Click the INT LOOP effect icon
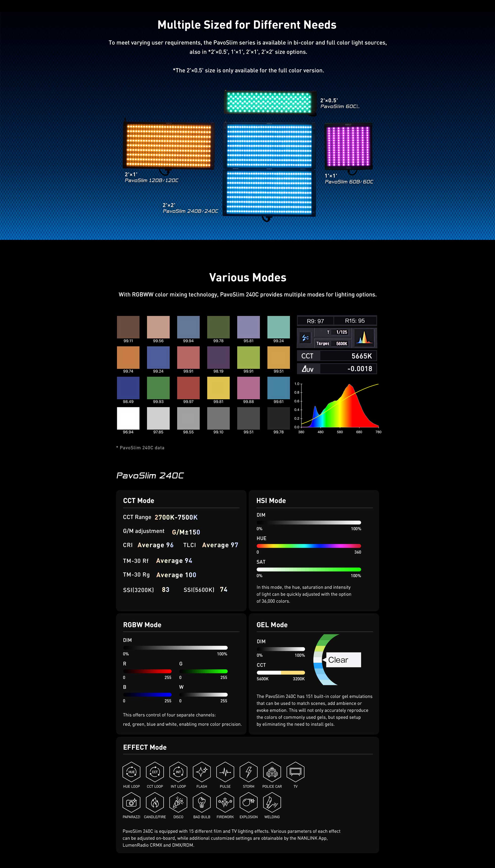 click(178, 772)
